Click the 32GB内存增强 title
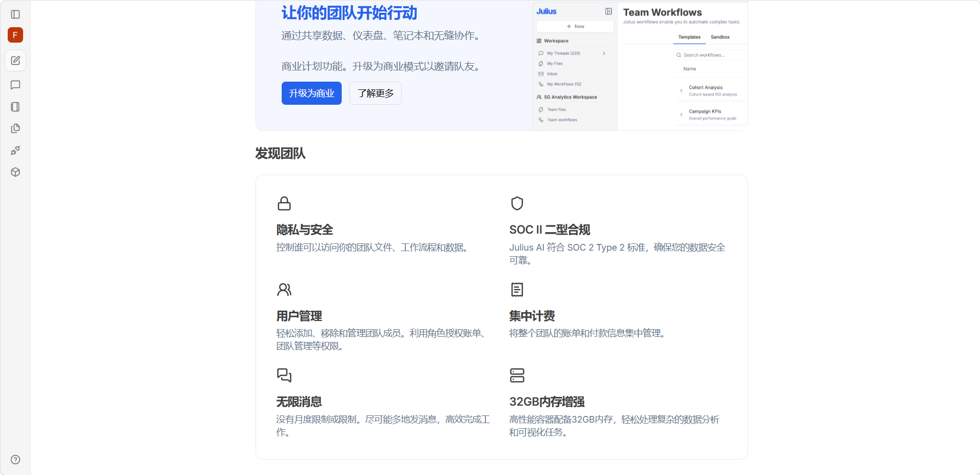The width and height of the screenshot is (980, 475). tap(547, 402)
